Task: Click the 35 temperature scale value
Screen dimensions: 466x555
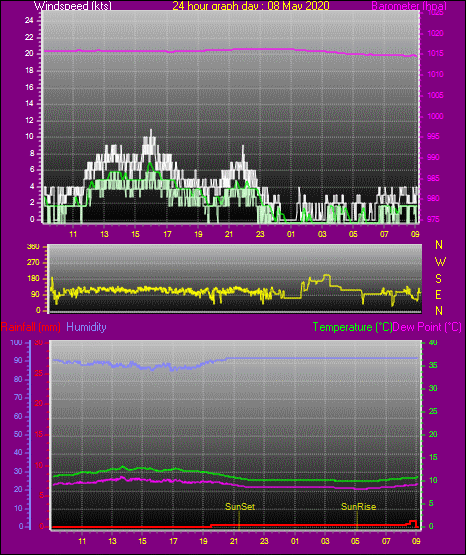Action: click(433, 365)
